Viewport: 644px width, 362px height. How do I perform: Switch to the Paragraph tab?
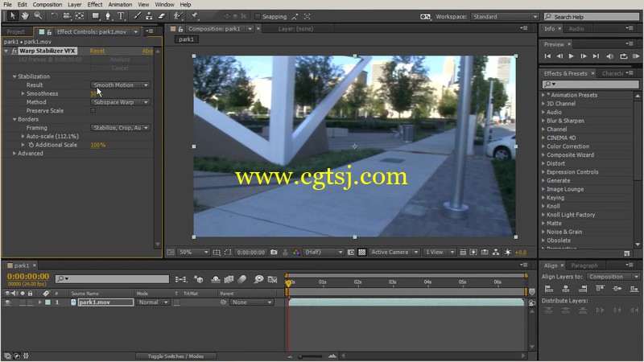click(x=584, y=265)
